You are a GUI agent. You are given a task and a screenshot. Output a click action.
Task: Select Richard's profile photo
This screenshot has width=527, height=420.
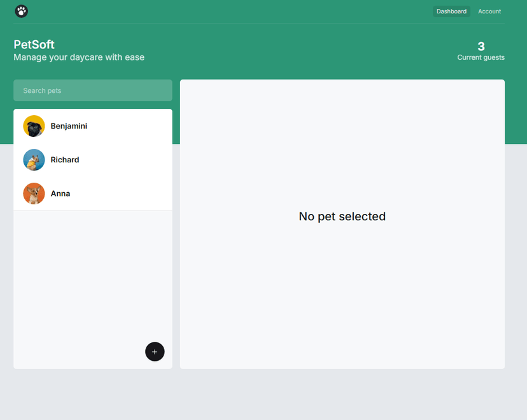coord(34,160)
